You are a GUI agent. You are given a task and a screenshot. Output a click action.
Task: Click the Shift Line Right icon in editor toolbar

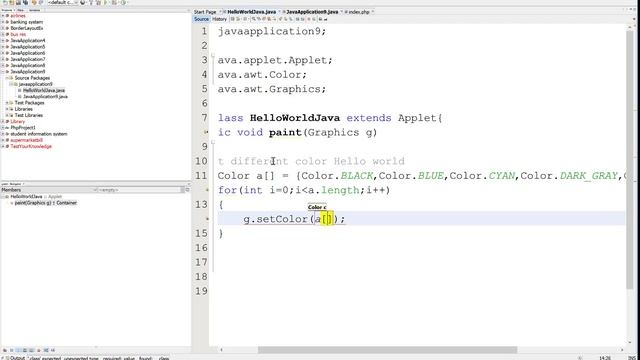302,19
